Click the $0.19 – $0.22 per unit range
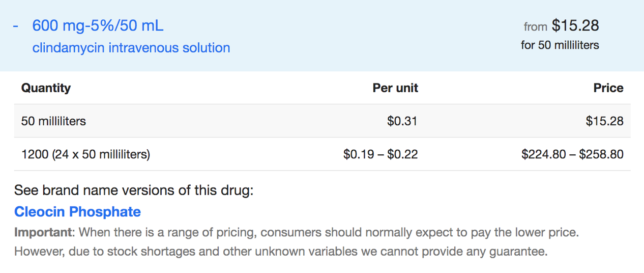Viewport: 644px width, 273px height. (380, 154)
